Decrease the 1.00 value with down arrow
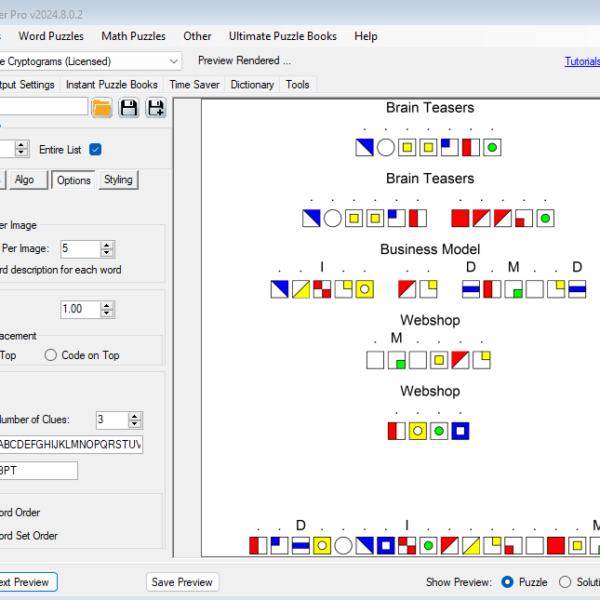The height and width of the screenshot is (600, 600). 107,313
